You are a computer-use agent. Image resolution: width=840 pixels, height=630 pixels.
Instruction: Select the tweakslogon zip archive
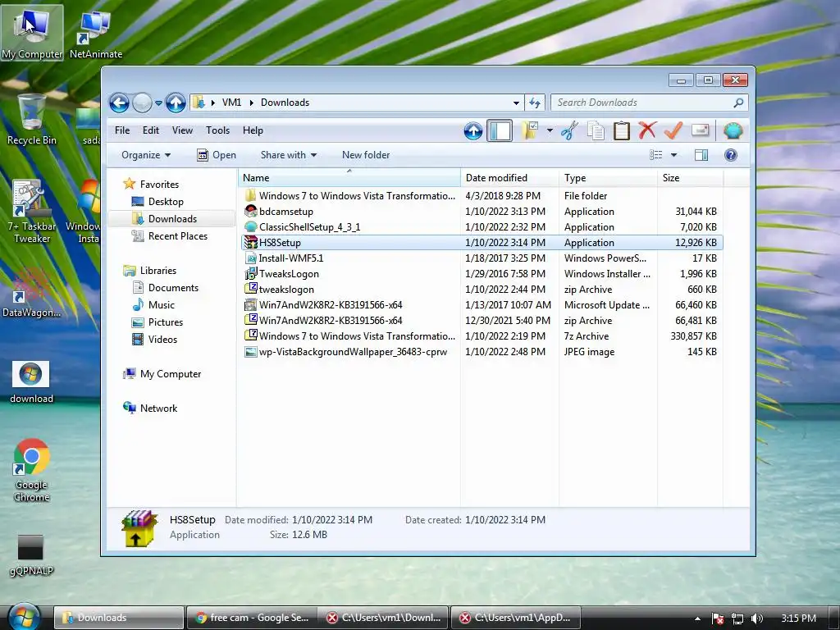point(482,290)
